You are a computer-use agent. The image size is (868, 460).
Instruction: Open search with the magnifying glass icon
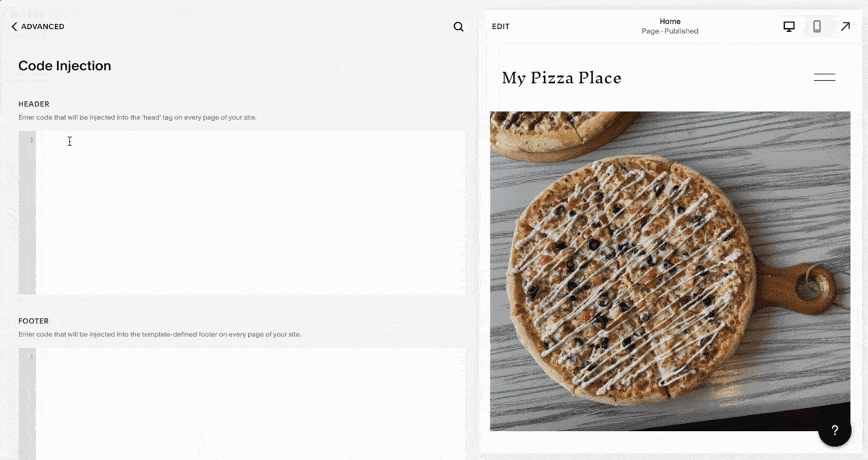[459, 27]
